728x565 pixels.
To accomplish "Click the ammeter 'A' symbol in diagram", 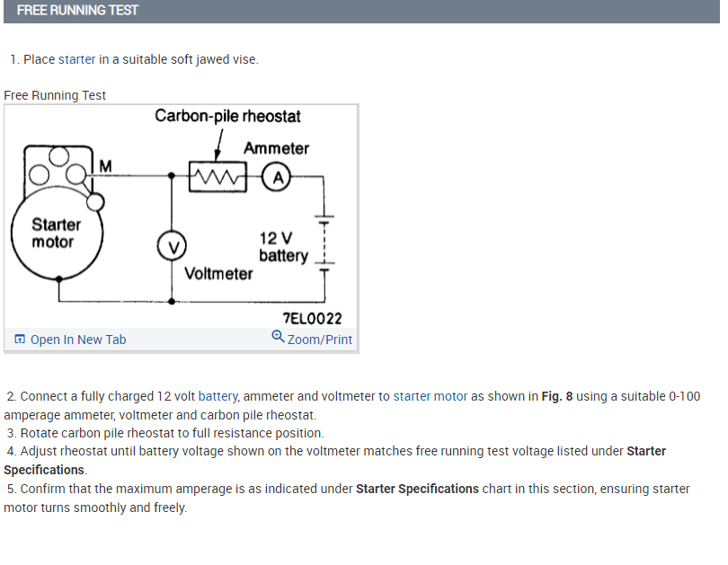I will pyautogui.click(x=277, y=177).
